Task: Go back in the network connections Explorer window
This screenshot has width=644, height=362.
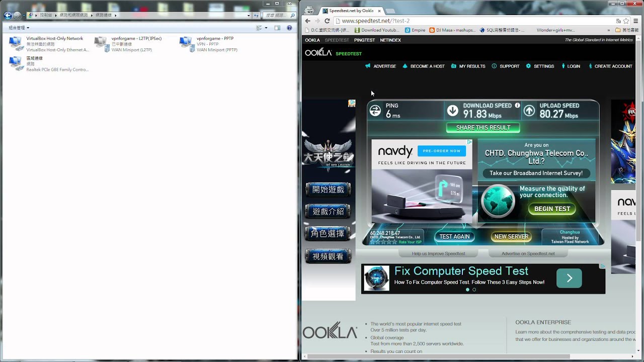Action: tap(8, 16)
